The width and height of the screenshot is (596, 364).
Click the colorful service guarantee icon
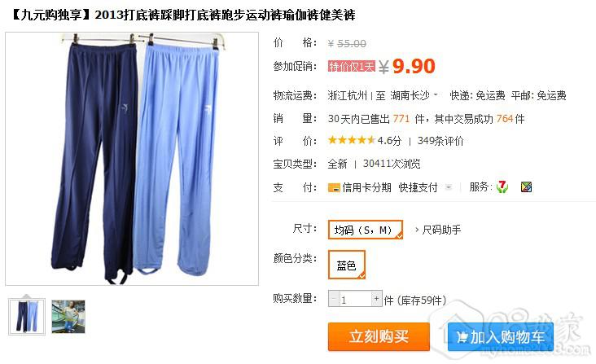(x=526, y=187)
